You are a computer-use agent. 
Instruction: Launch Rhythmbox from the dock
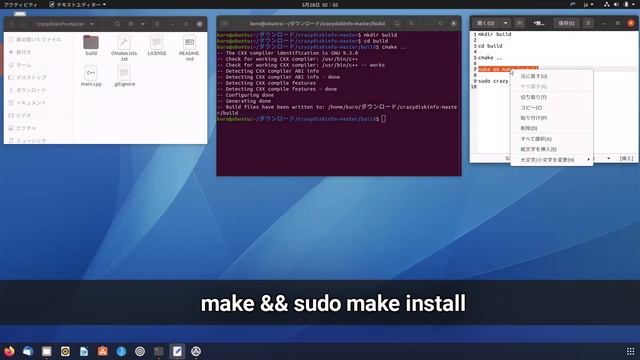pyautogui.click(x=65, y=351)
